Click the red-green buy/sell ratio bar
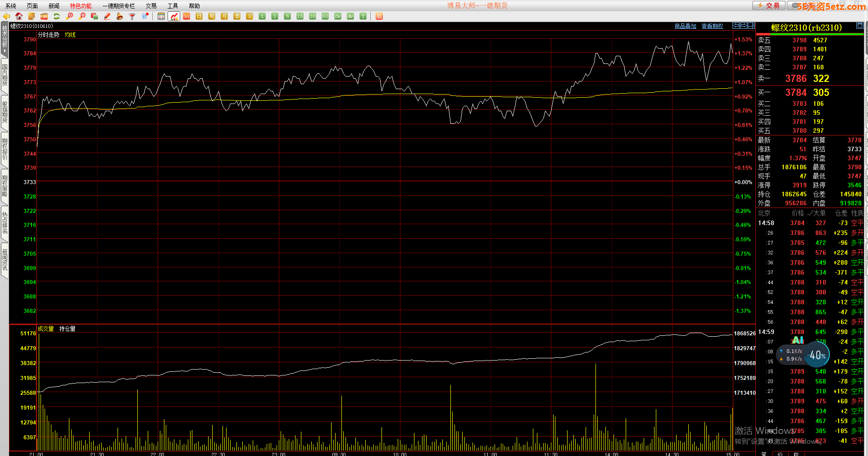Image resolution: width=868 pixels, height=456 pixels. pyautogui.click(x=809, y=34)
